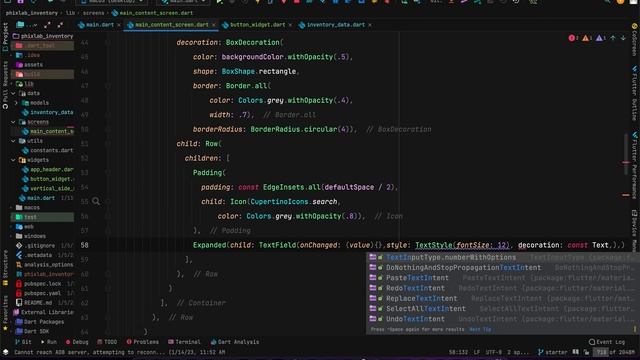This screenshot has width=640, height=360.
Task: Close the button_widget.dart tab
Action: (290, 25)
